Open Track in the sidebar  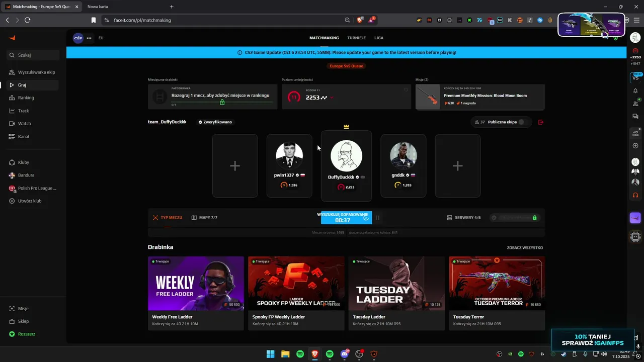(x=33, y=111)
